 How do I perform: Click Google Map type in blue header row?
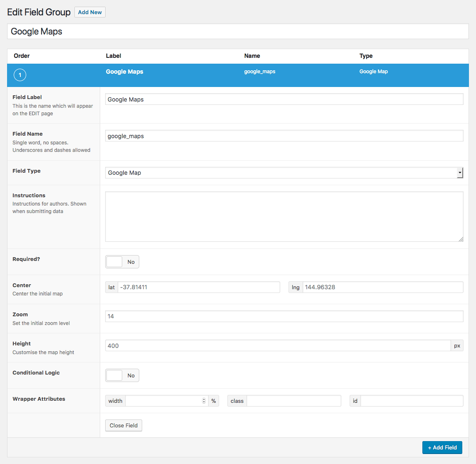pyautogui.click(x=374, y=72)
